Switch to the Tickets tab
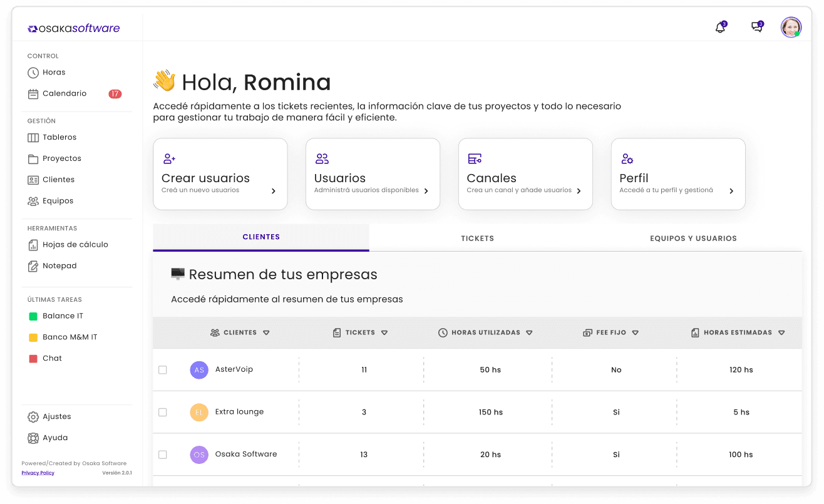Image resolution: width=824 pixels, height=504 pixels. point(477,239)
